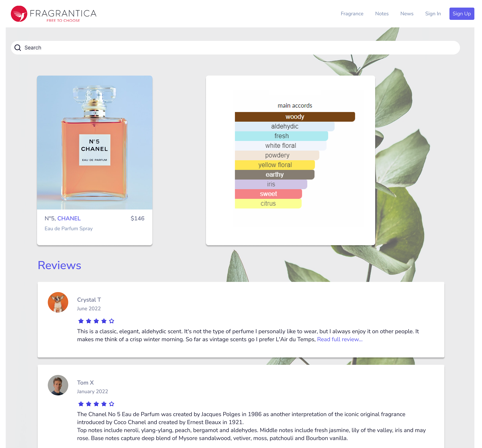Viewport: 482px width, 448px height.
Task: Go to Sign In
Action: coord(433,14)
